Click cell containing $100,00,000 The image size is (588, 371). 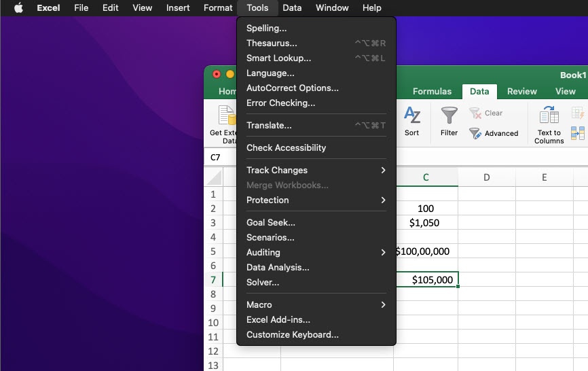click(426, 251)
